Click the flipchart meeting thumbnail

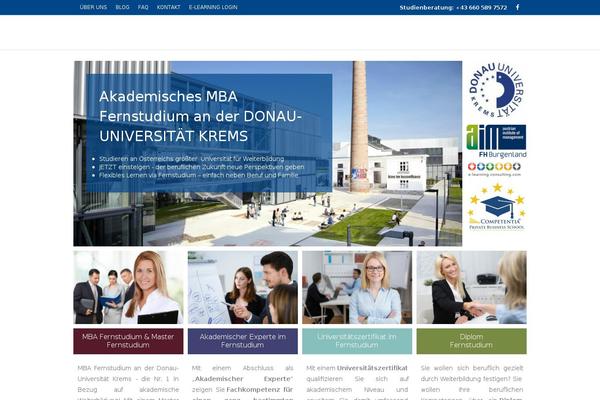pyautogui.click(x=243, y=287)
